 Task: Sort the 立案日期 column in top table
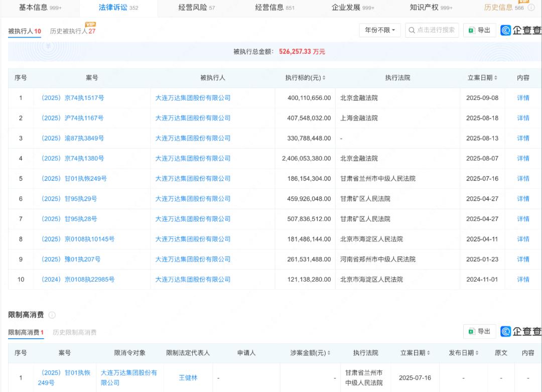pyautogui.click(x=496, y=78)
